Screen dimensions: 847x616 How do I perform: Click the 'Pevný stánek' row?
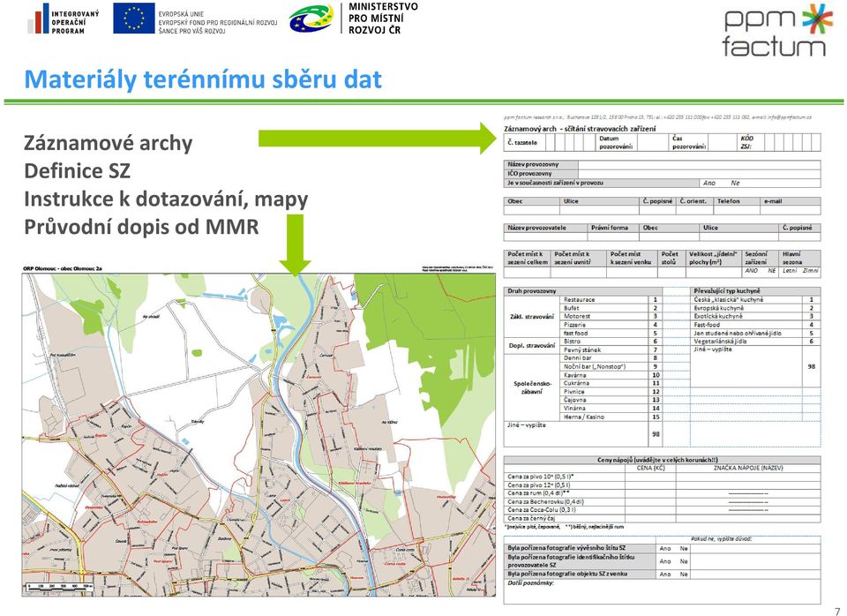(611, 349)
